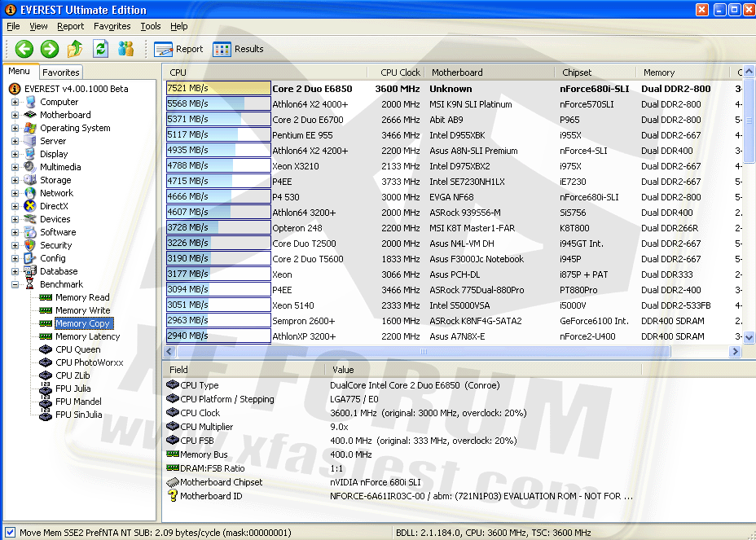Open FPU Mandel benchmark
This screenshot has height=540, width=756.
click(x=78, y=402)
